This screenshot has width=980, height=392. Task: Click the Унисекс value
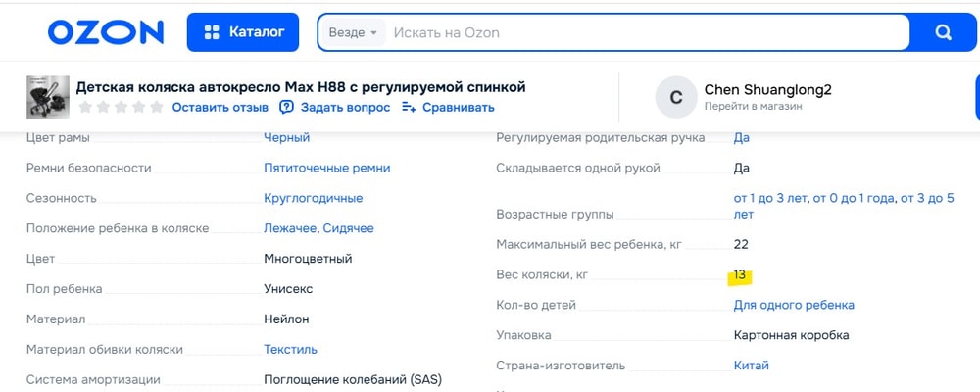[288, 289]
